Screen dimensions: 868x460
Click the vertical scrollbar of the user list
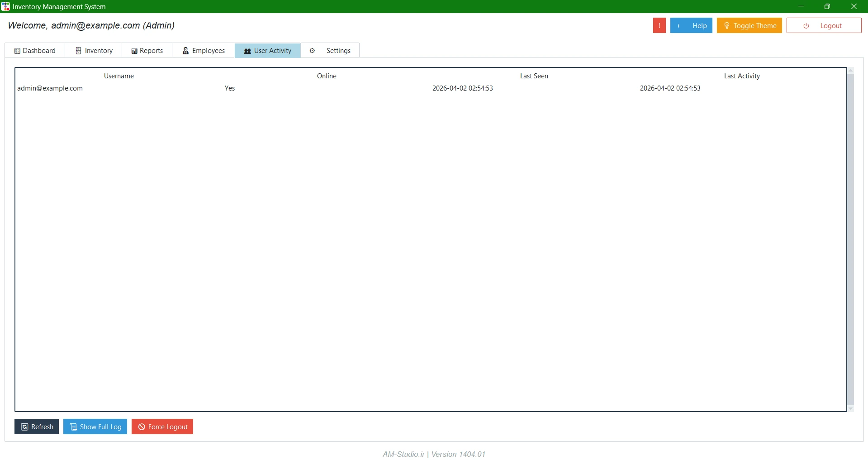[850, 240]
